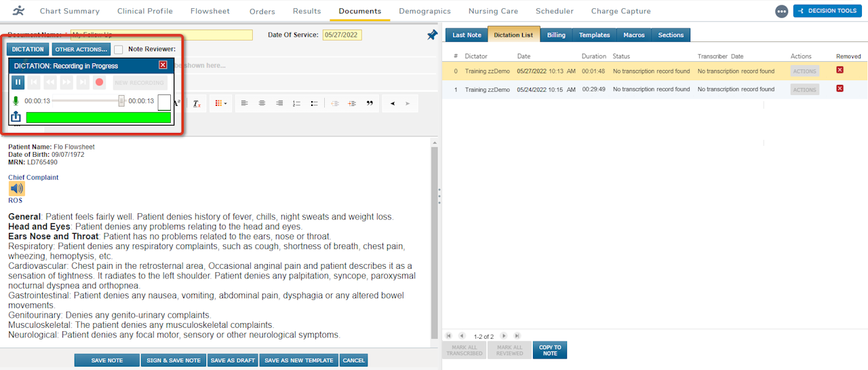
Task: Click the redo right arrow
Action: click(x=408, y=103)
